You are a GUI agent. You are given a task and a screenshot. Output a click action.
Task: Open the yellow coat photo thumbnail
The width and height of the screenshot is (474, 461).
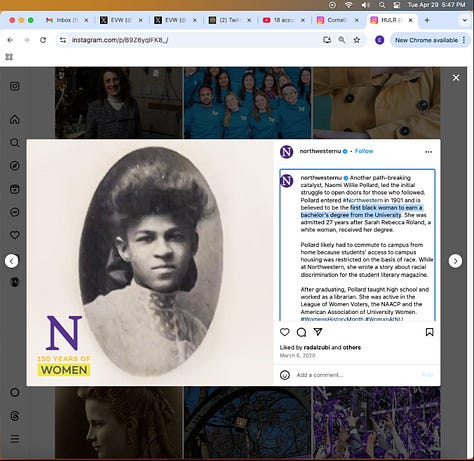click(x=377, y=103)
